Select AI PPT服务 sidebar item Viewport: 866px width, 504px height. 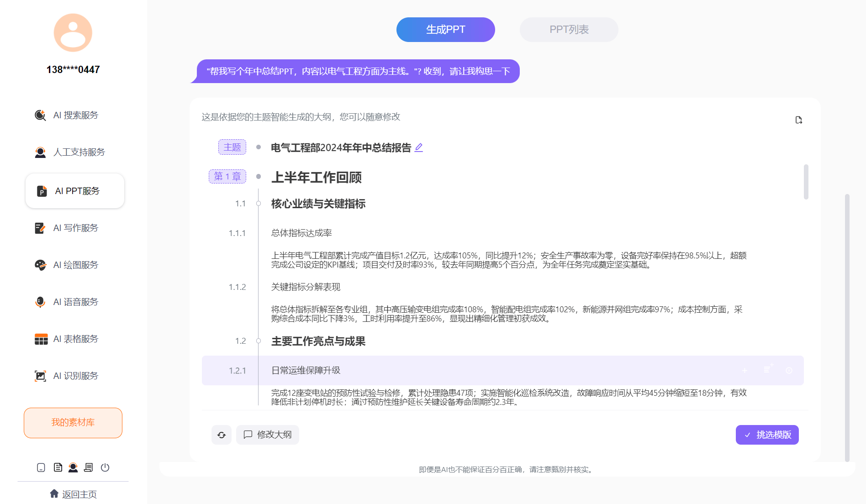click(75, 191)
